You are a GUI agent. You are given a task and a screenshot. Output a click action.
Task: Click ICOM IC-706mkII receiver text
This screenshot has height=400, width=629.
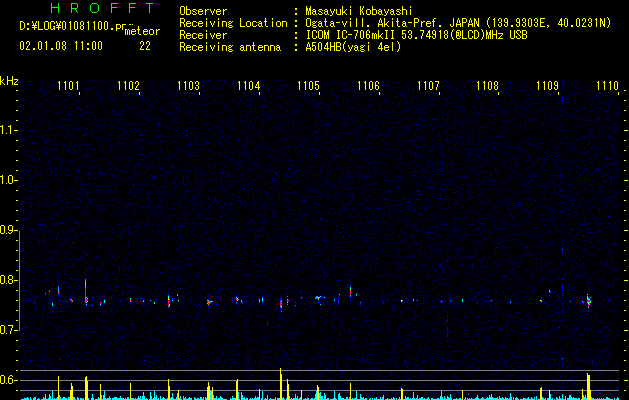(416, 35)
